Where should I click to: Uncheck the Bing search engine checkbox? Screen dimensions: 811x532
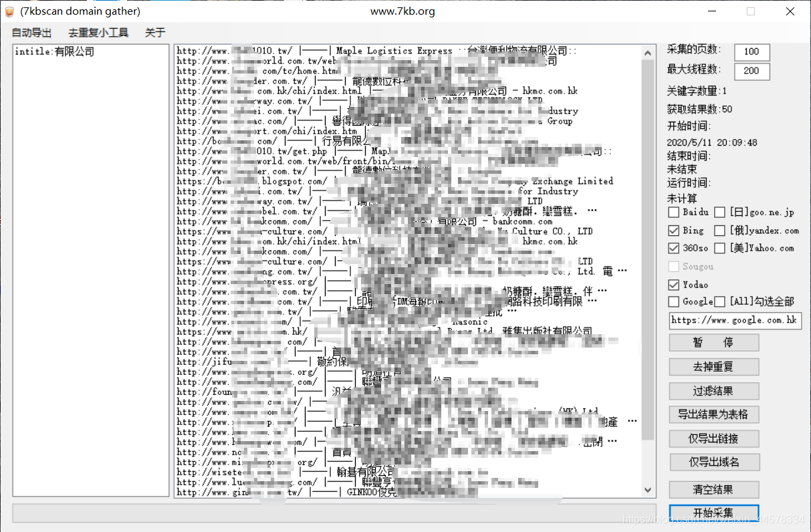pyautogui.click(x=674, y=231)
